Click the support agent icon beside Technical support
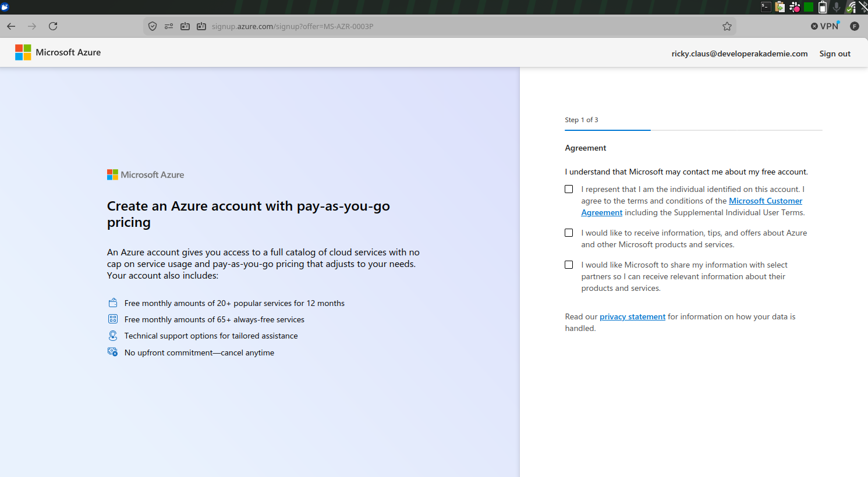 pyautogui.click(x=113, y=336)
